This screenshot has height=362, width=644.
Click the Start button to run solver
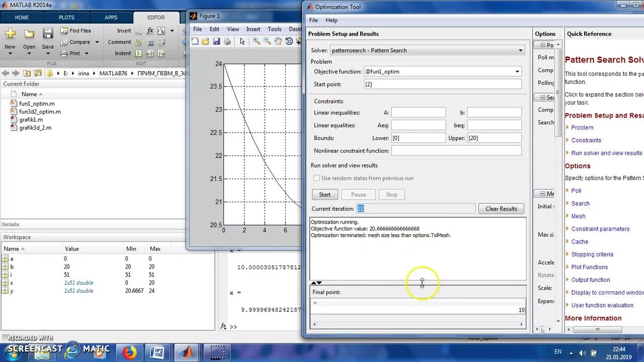point(325,195)
